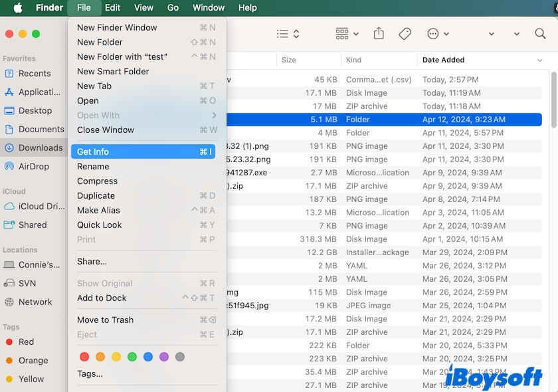The width and height of the screenshot is (558, 392).
Task: Open the Go menu
Action: [173, 7]
